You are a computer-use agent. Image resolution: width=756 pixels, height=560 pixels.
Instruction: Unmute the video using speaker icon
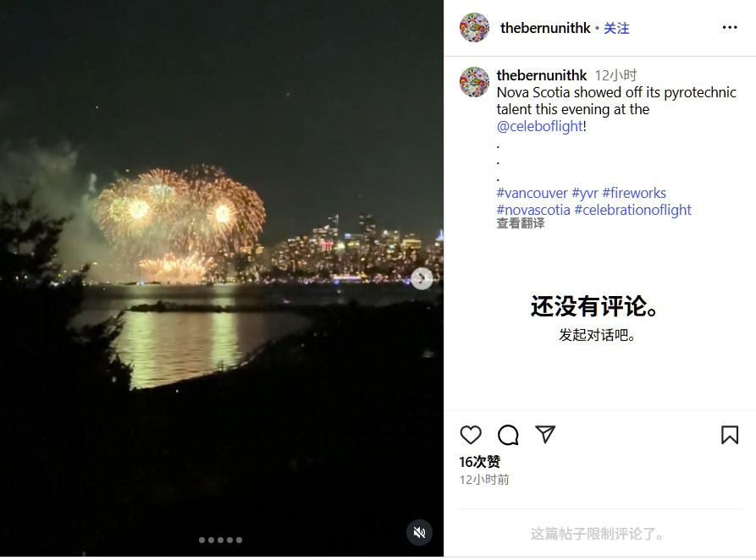point(419,533)
